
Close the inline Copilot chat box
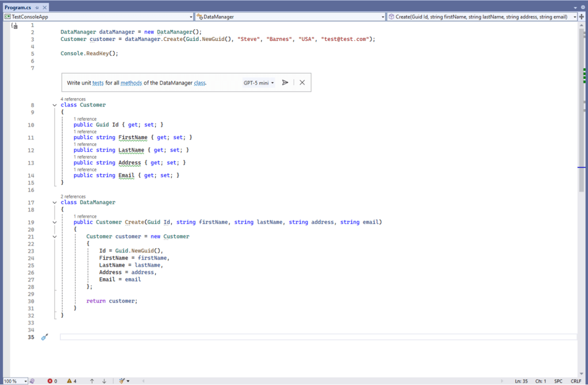[x=302, y=83]
